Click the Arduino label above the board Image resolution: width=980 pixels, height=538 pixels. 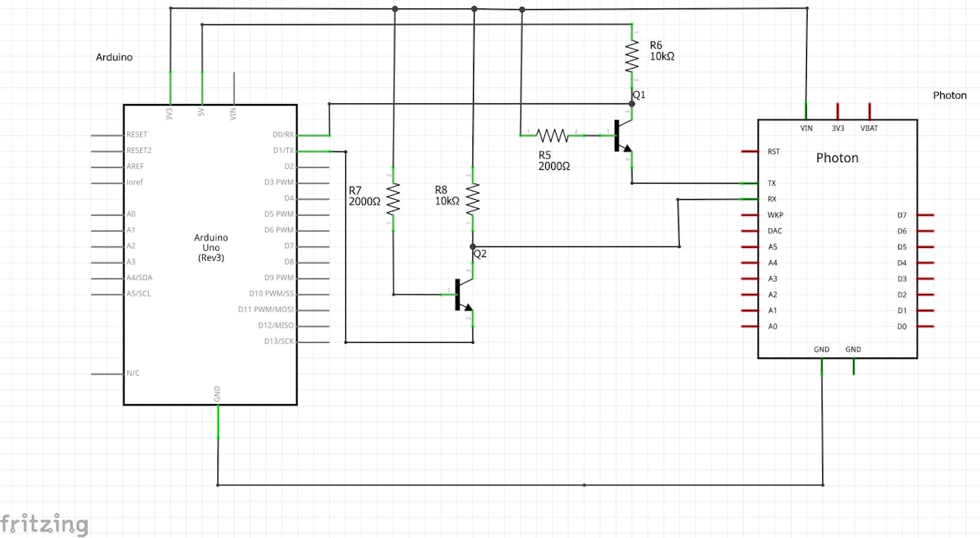114,57
